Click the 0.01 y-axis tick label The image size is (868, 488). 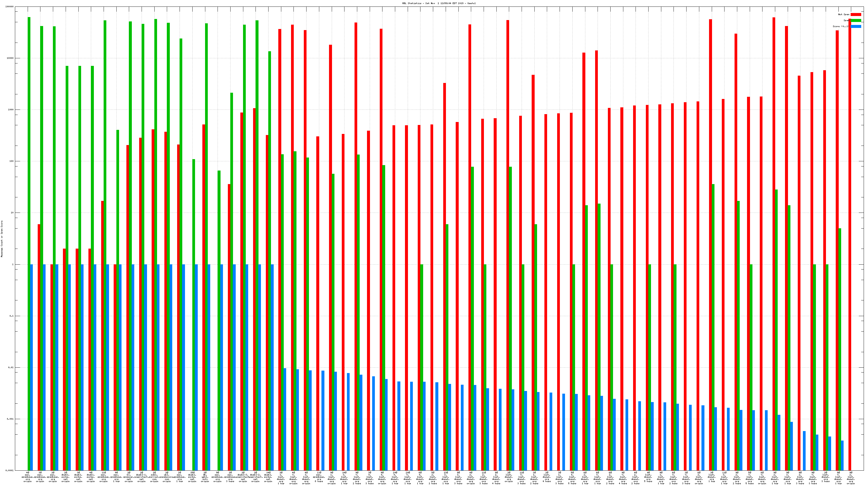[11, 367]
